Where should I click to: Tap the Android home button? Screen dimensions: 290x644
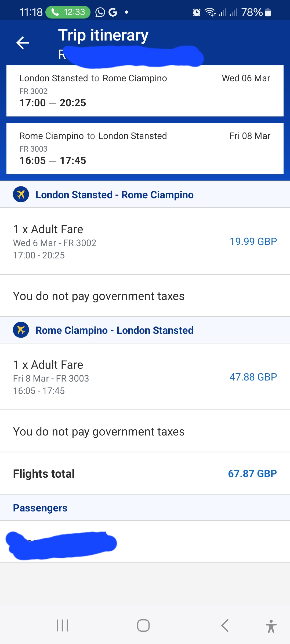[143, 625]
